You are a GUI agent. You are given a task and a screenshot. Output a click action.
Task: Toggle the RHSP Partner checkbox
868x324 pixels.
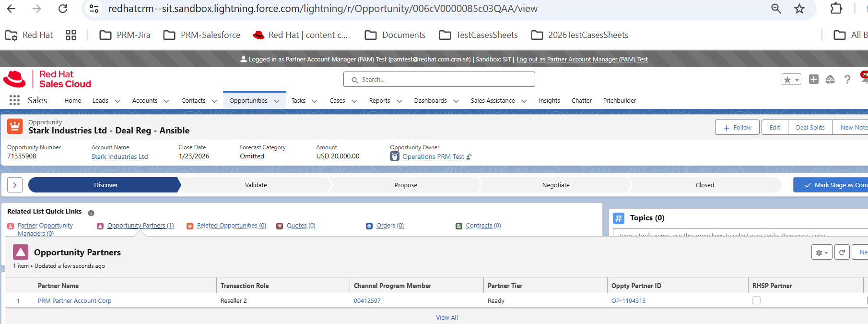point(756,300)
